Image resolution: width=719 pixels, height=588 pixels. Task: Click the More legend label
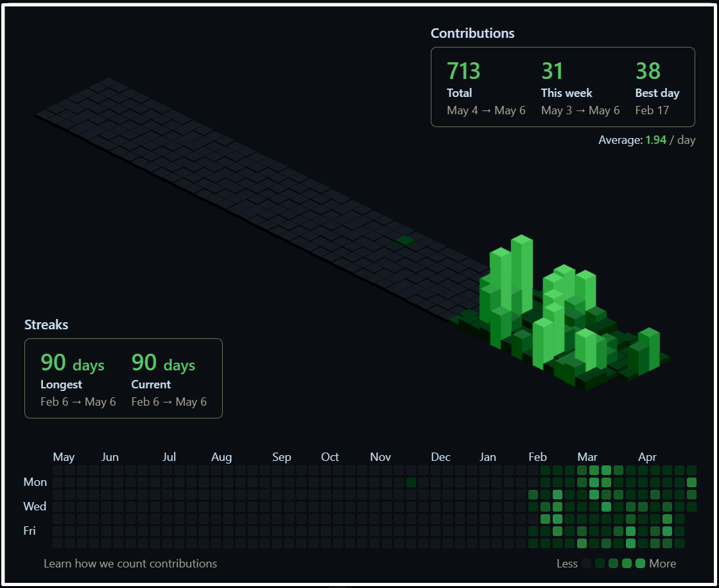663,564
